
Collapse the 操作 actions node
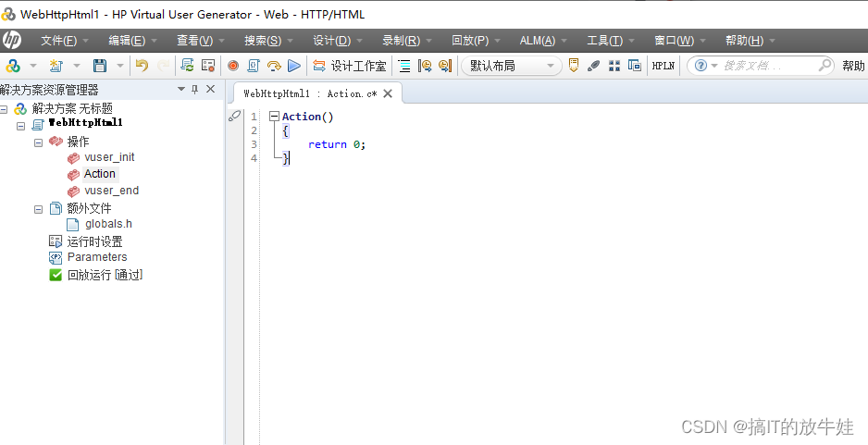(x=38, y=142)
